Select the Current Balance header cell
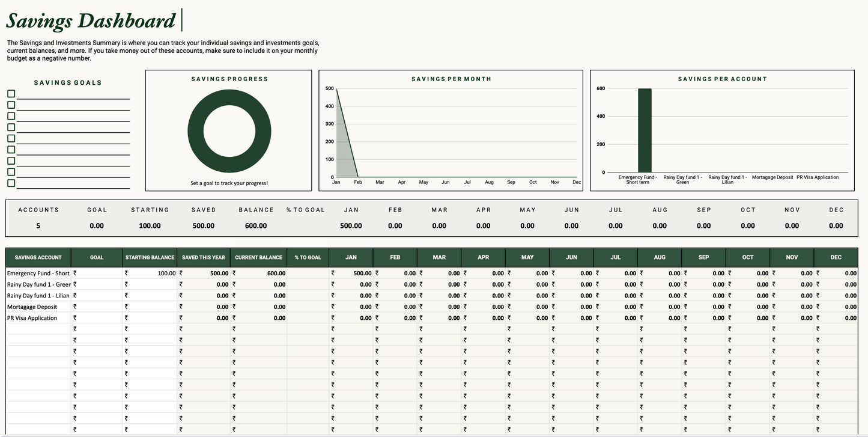The image size is (868, 437). pyautogui.click(x=258, y=257)
